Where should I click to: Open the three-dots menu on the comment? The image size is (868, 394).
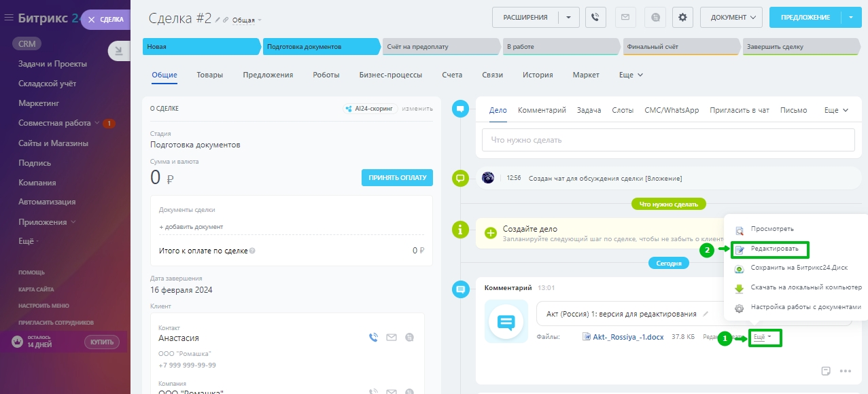pyautogui.click(x=846, y=371)
